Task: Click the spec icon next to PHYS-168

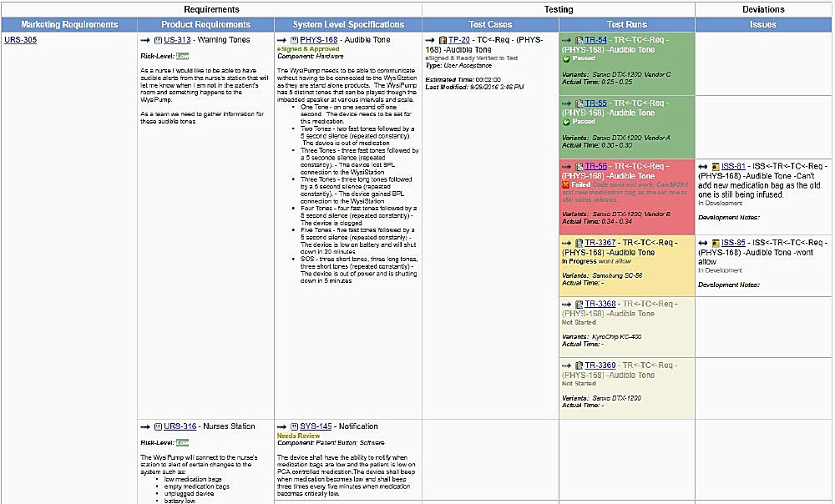Action: [293, 40]
